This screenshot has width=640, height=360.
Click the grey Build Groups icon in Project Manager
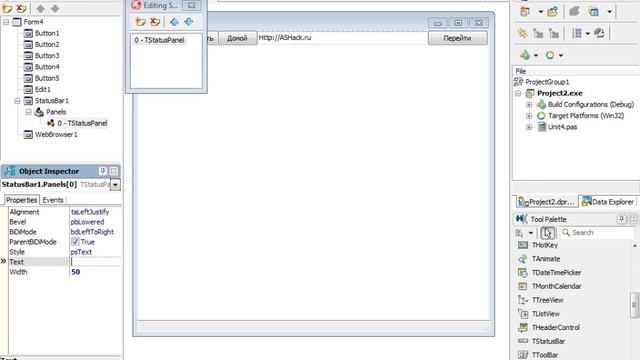coord(599,33)
